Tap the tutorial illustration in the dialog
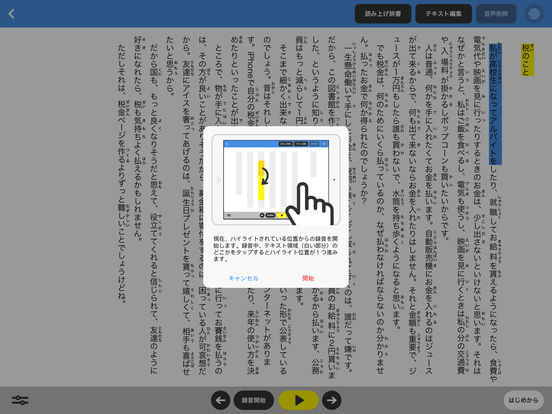 276,180
